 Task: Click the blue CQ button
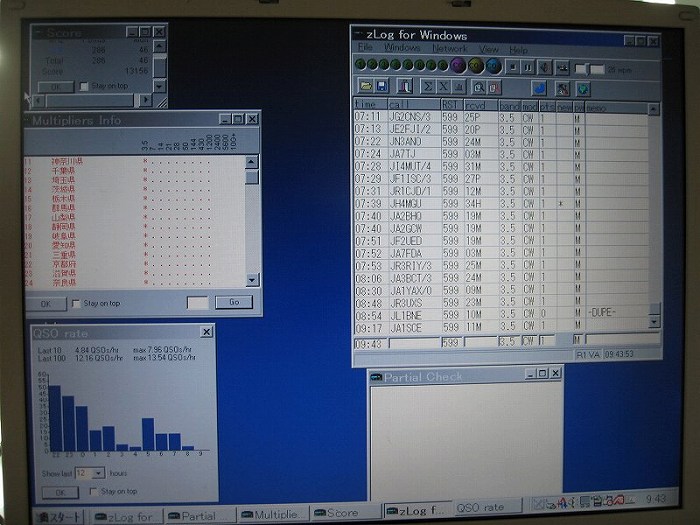[493, 67]
